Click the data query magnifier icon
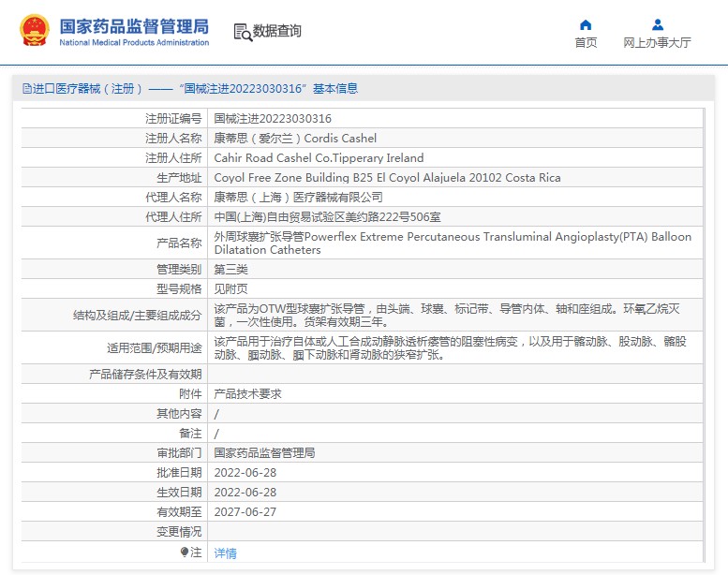 pyautogui.click(x=243, y=32)
